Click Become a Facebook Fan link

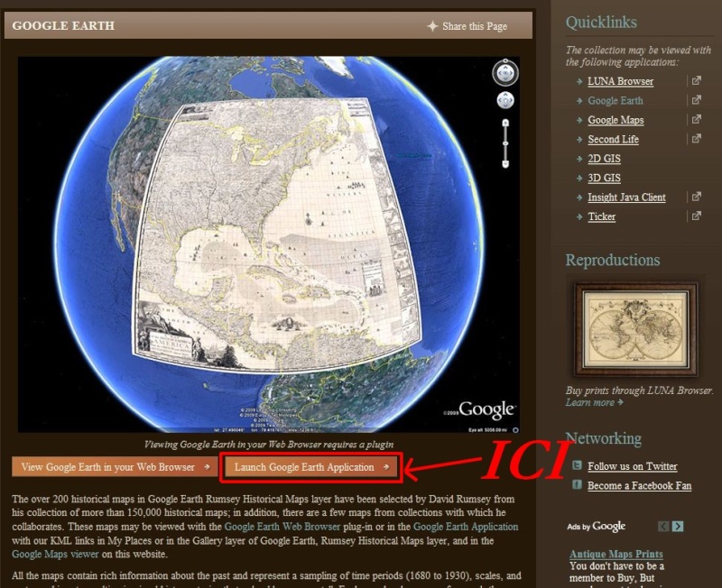tap(640, 486)
